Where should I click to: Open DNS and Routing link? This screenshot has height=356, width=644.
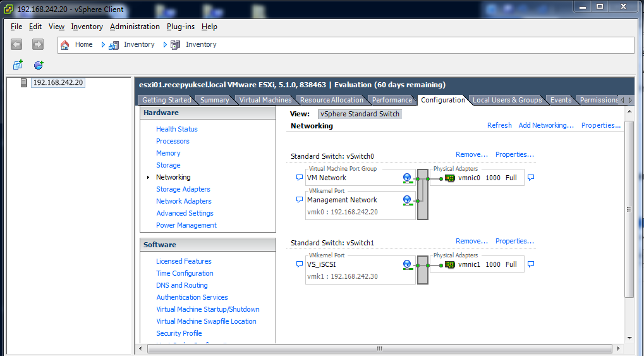tap(182, 285)
